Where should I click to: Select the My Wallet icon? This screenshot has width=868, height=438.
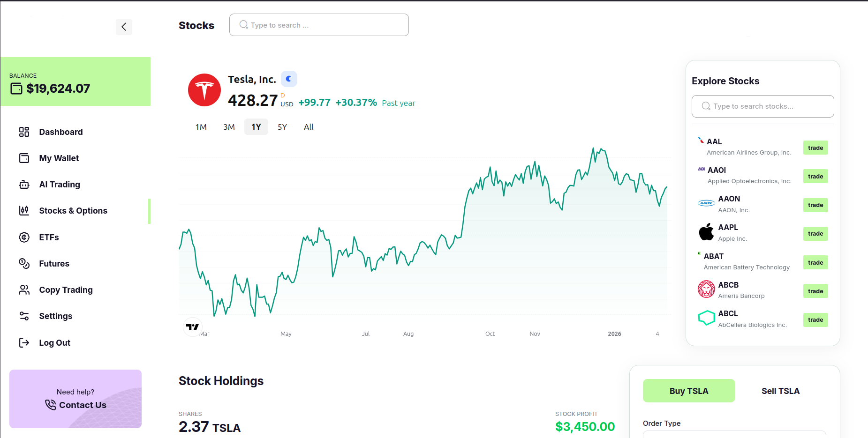point(24,158)
